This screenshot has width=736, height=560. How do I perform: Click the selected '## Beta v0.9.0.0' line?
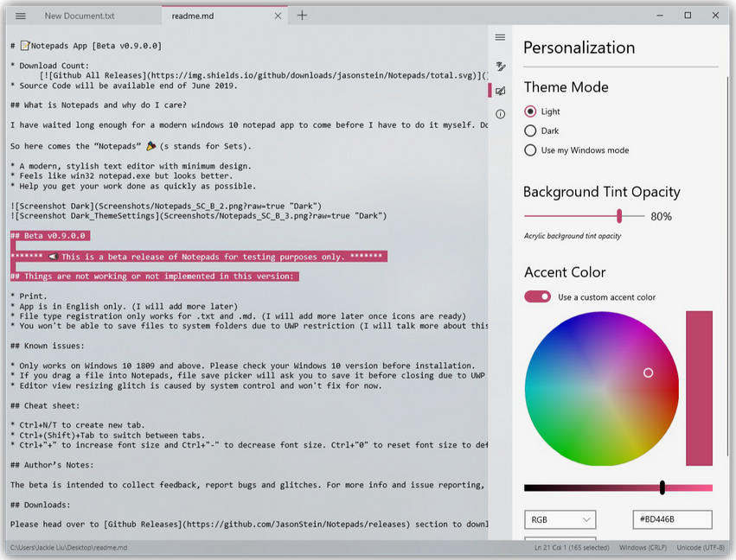click(x=50, y=235)
